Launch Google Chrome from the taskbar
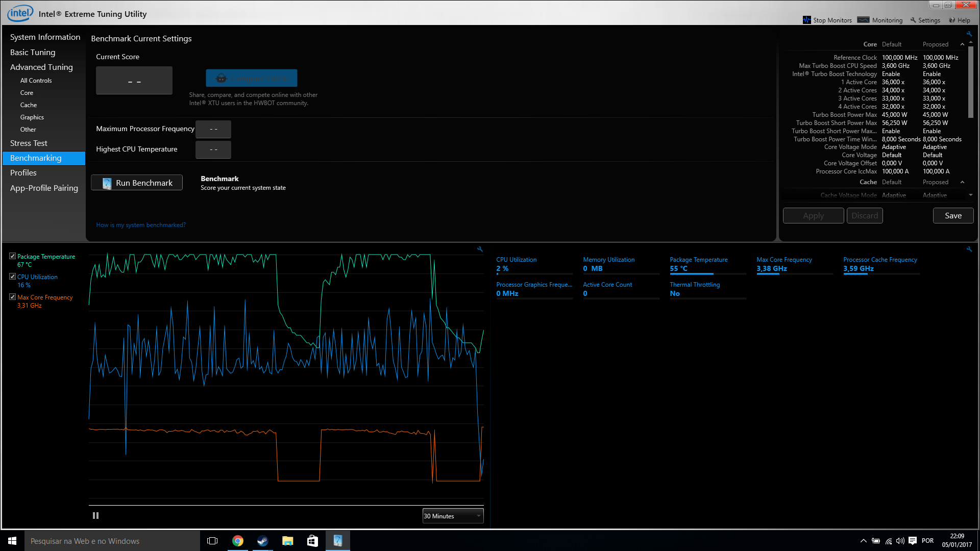This screenshot has width=980, height=551. (237, 541)
